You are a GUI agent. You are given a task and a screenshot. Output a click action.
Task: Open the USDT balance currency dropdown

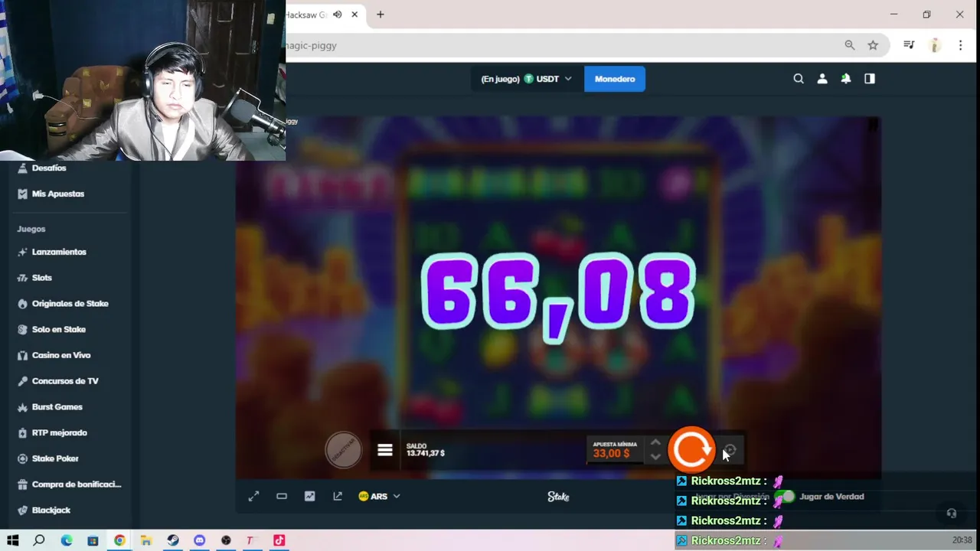click(526, 79)
